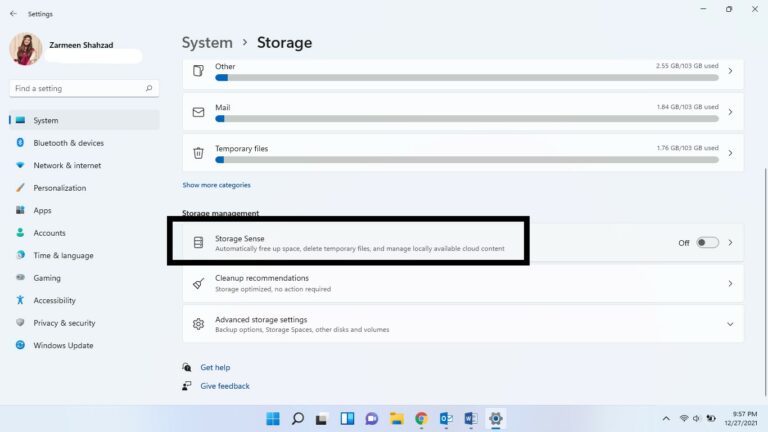Launch Google Chrome from the taskbar
This screenshot has height=432, width=768.
coord(421,419)
